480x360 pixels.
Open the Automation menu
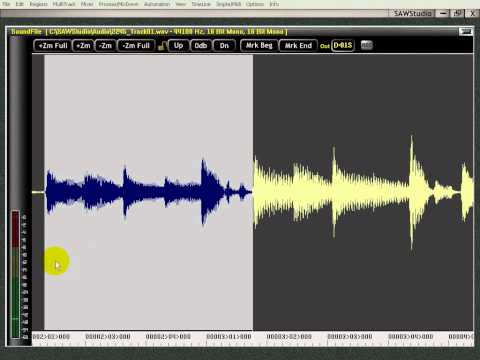click(x=157, y=4)
